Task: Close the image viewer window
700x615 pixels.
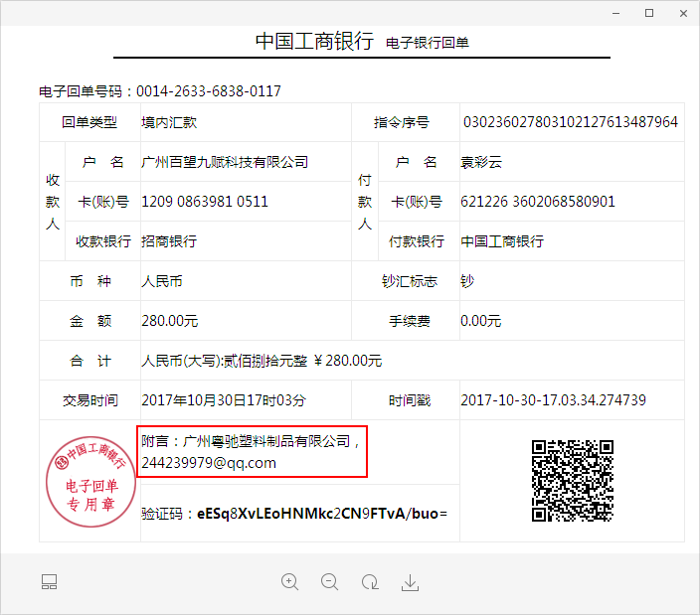Action: pyautogui.click(x=683, y=13)
